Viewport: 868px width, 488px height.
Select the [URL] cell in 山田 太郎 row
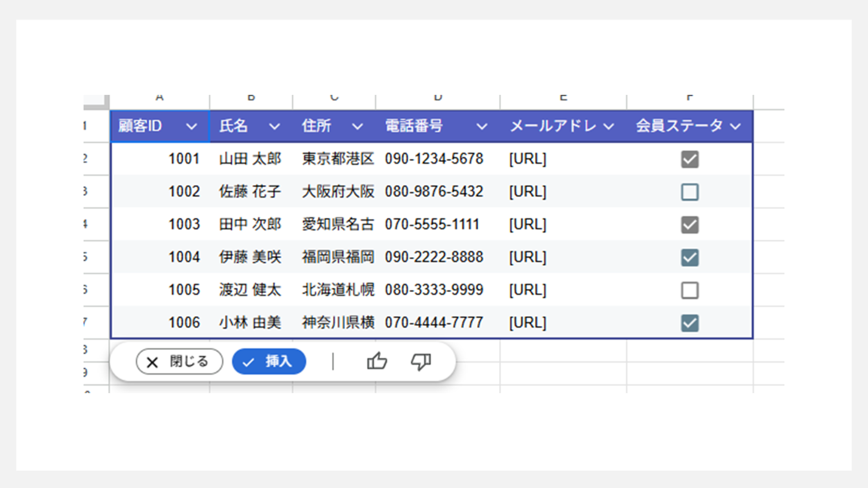tap(563, 159)
